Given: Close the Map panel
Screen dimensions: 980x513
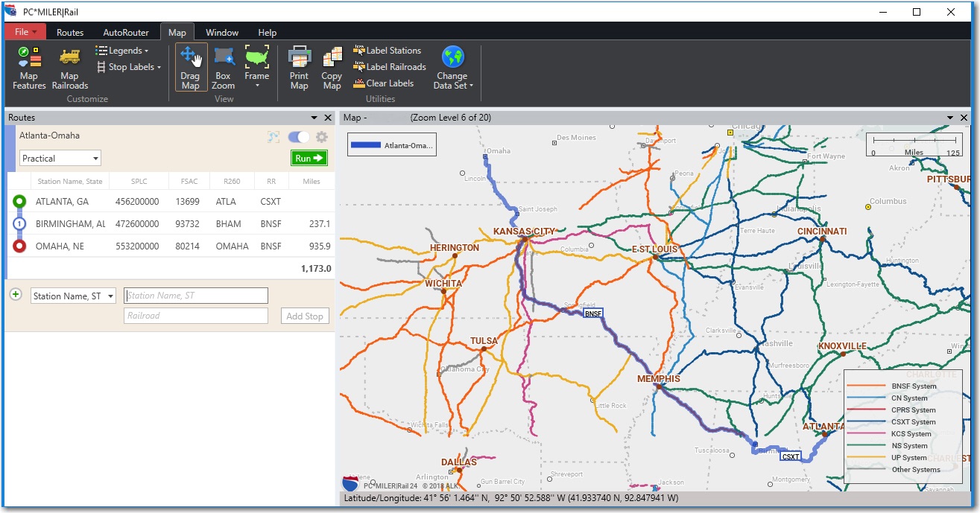Looking at the screenshot, I should (x=964, y=118).
